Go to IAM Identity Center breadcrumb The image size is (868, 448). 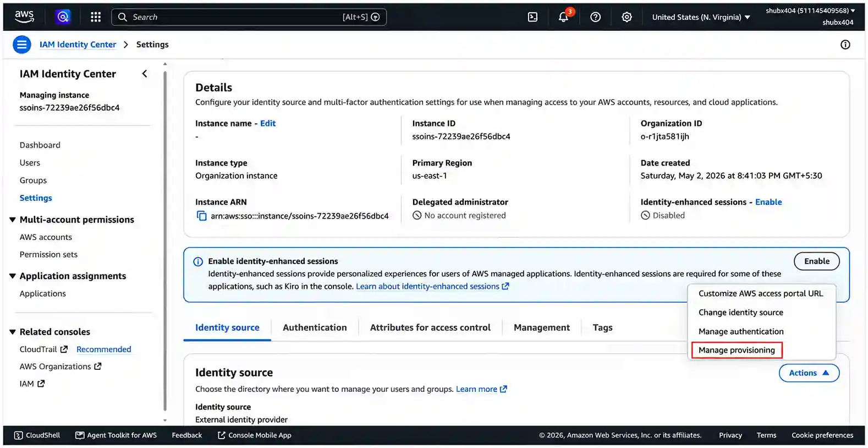(x=78, y=45)
